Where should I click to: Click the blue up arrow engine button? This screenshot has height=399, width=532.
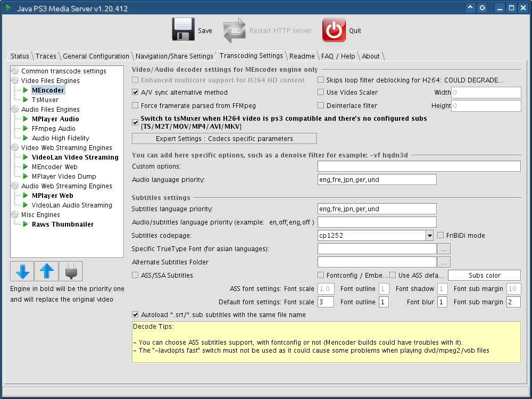(x=46, y=271)
